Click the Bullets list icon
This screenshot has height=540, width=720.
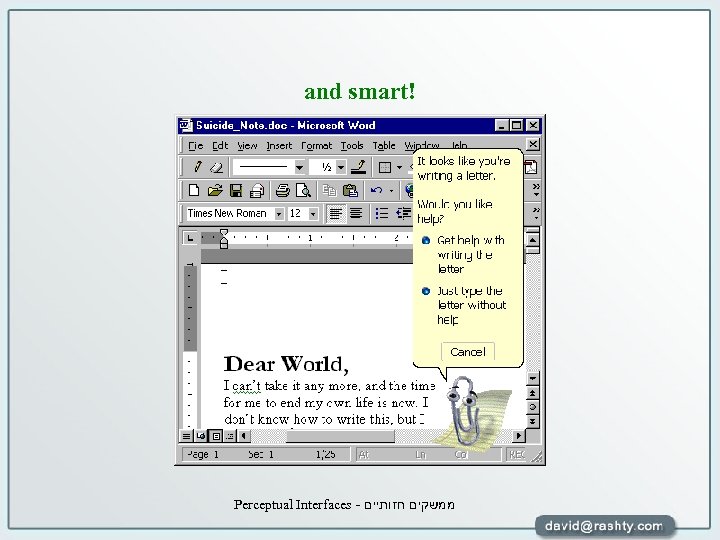point(382,214)
